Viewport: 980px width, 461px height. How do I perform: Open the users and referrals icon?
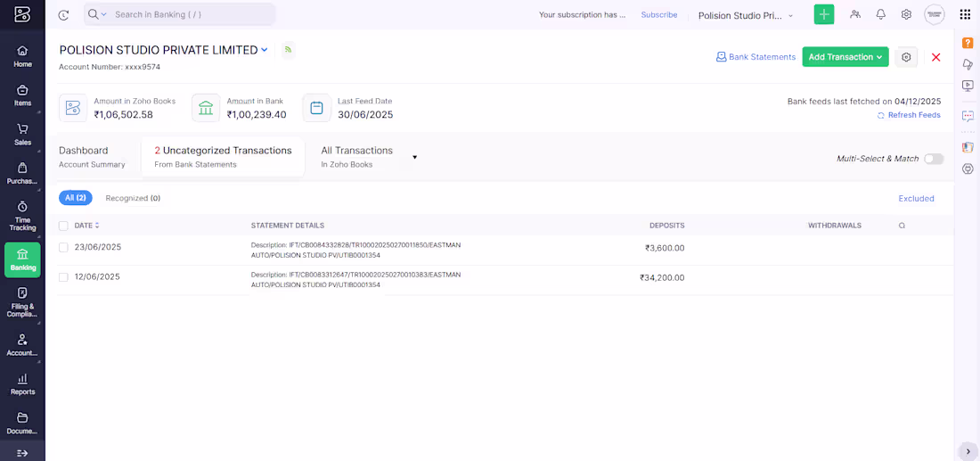(x=855, y=14)
